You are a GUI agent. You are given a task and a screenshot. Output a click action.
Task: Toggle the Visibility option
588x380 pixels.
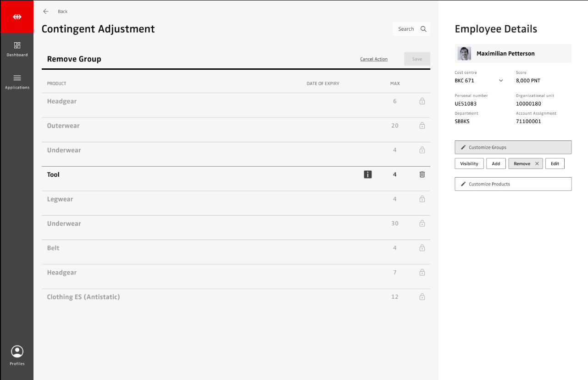[x=469, y=164]
